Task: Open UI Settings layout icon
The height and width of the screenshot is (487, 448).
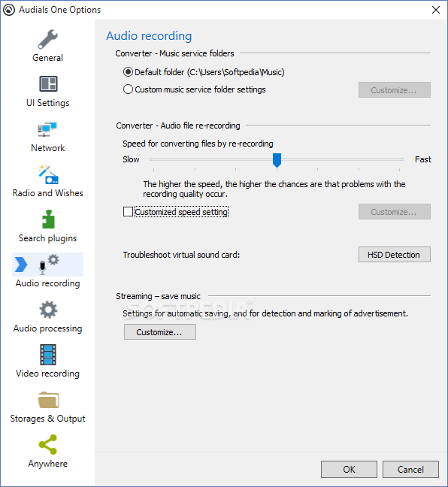Action: pos(48,84)
